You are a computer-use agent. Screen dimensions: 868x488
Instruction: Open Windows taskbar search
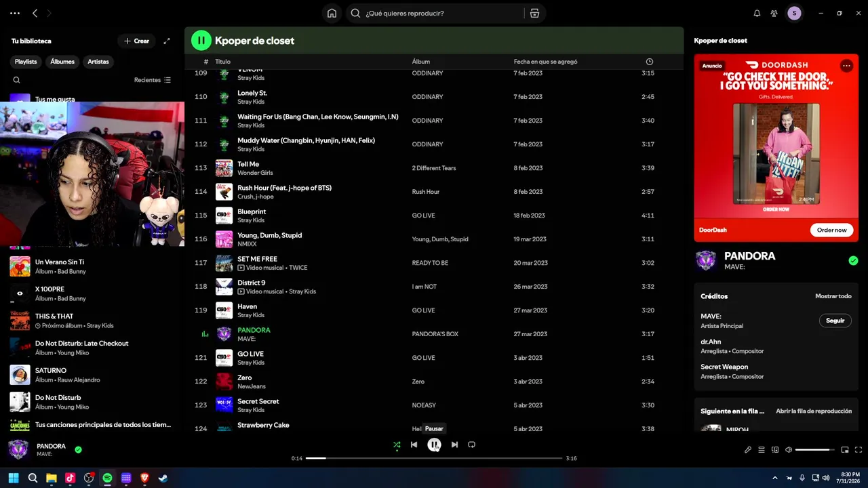(33, 478)
